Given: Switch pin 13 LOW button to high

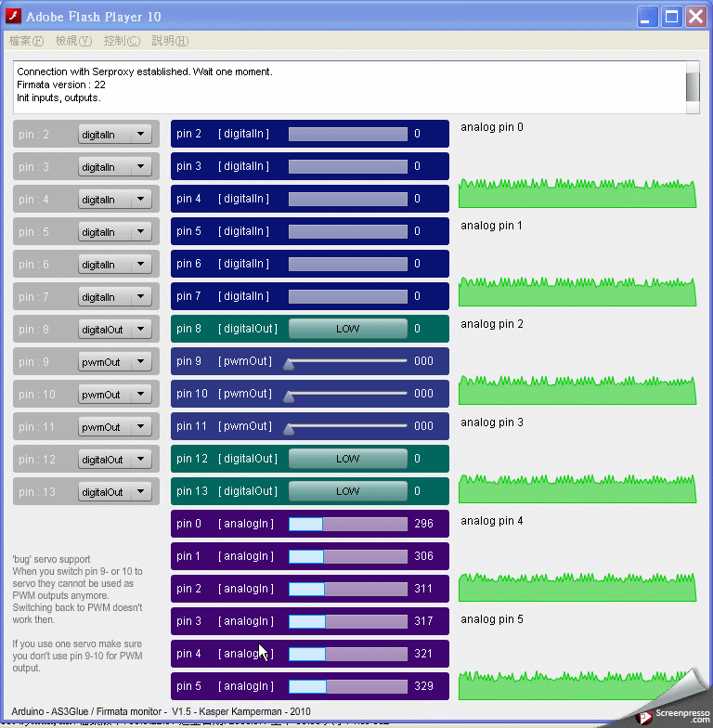Looking at the screenshot, I should 347,491.
